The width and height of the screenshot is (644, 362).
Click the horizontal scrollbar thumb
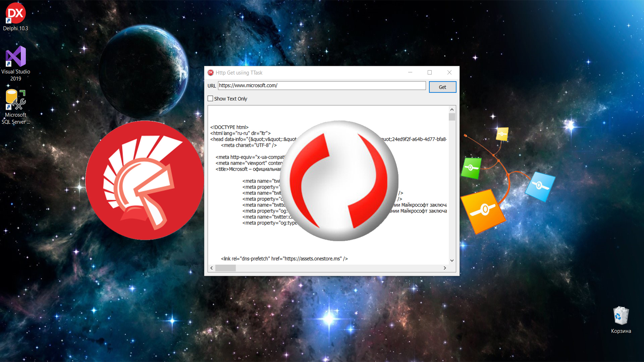(225, 268)
